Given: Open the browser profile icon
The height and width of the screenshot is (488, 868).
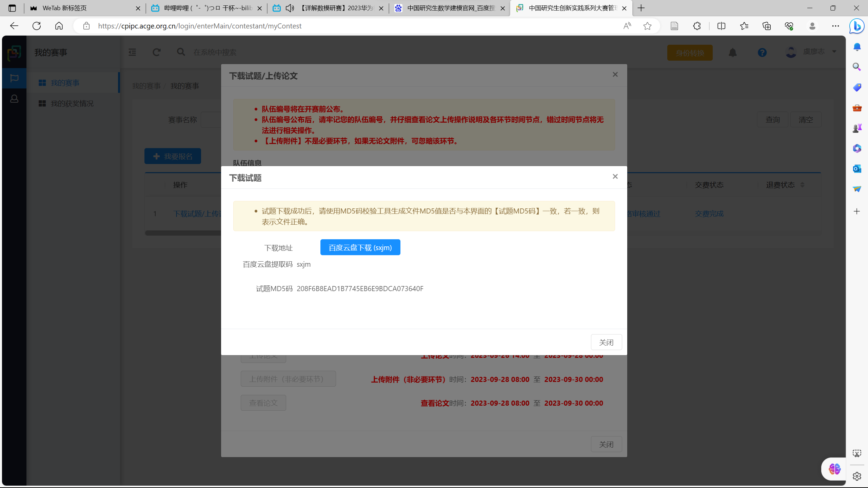Looking at the screenshot, I should point(812,26).
